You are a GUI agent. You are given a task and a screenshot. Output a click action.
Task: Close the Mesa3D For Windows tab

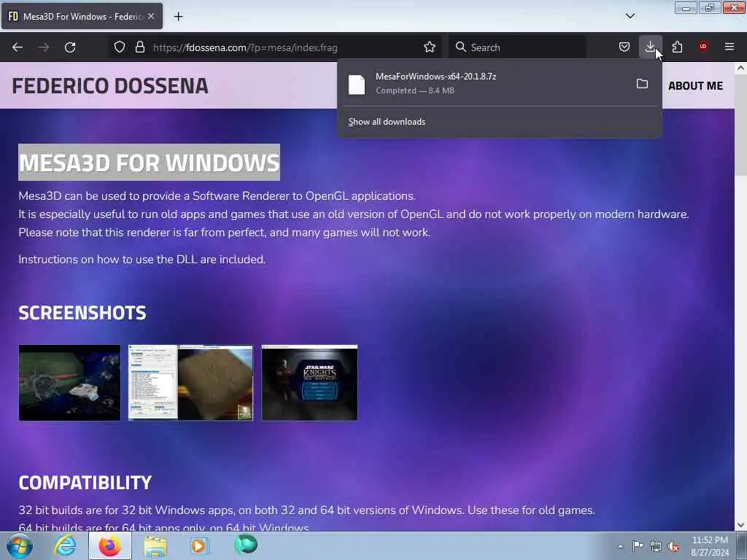pyautogui.click(x=151, y=16)
